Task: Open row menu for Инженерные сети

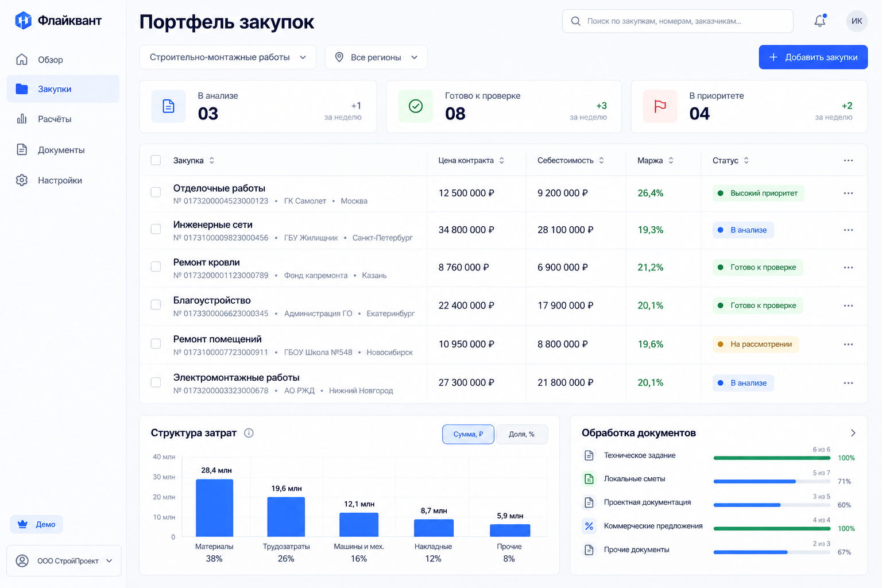Action: point(848,230)
